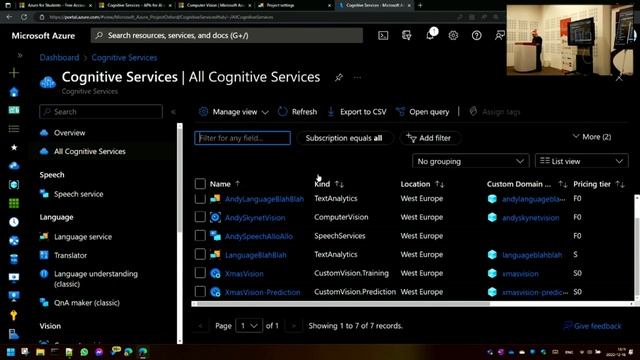Go to Dashboard breadcrumb link
640x360 pixels.
tap(59, 58)
